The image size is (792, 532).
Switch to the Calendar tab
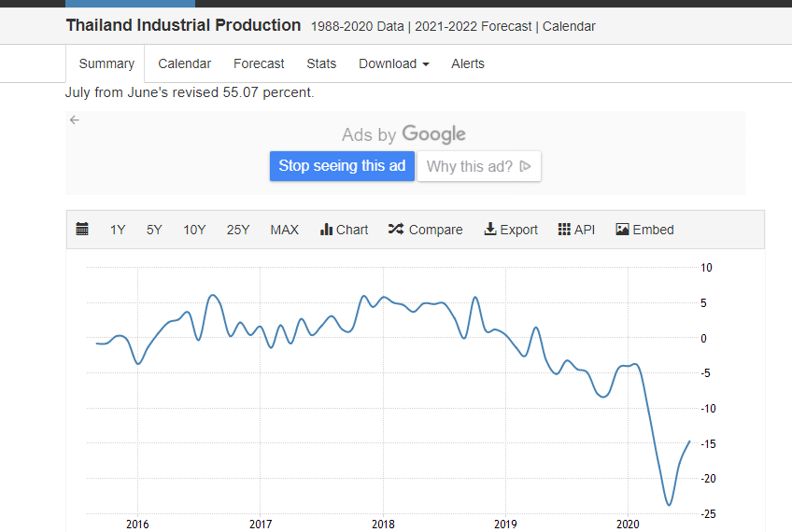click(x=184, y=63)
